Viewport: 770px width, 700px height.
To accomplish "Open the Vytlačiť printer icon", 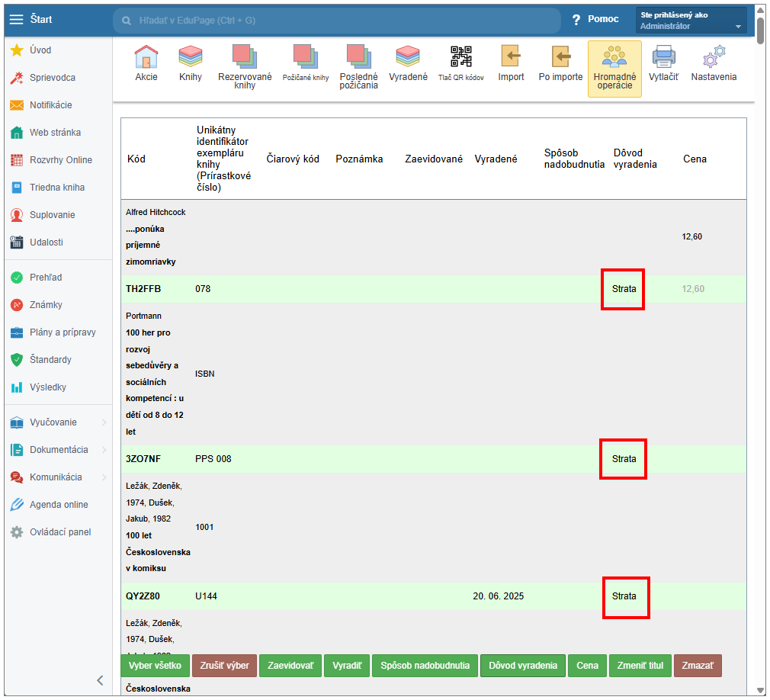I will (663, 58).
